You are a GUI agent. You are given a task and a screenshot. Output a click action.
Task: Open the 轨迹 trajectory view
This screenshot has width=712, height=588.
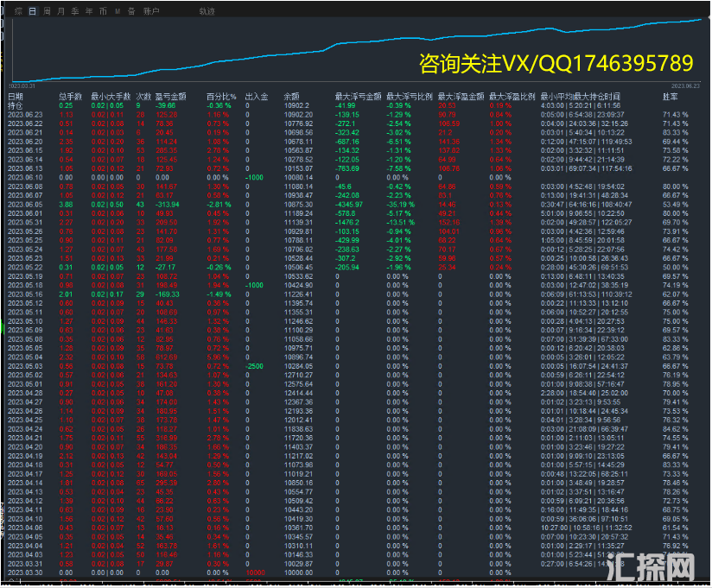[x=207, y=11]
